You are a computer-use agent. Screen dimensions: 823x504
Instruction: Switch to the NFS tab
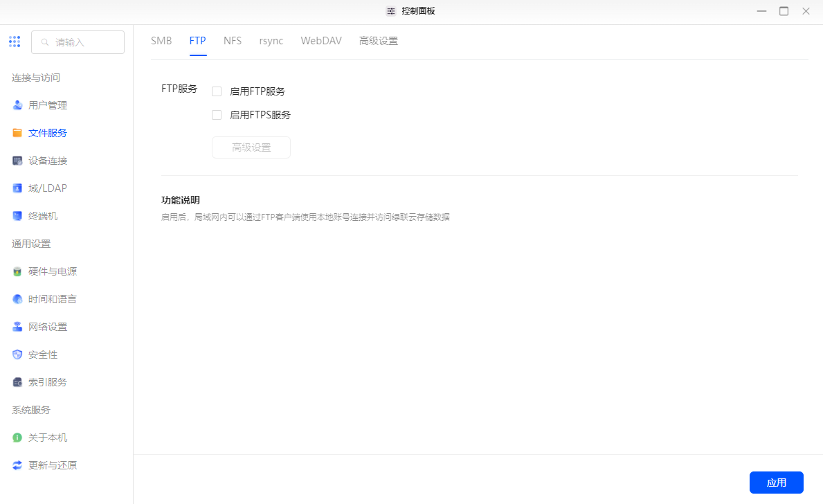(x=233, y=41)
